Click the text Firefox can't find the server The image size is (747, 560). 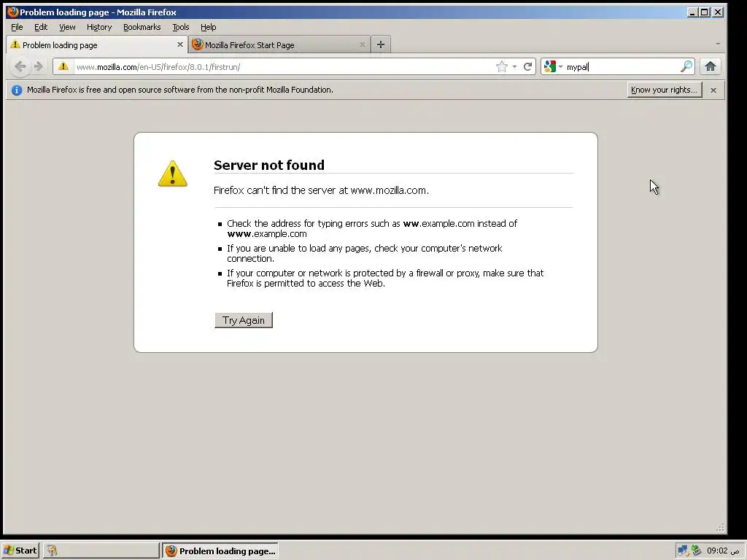coord(321,190)
